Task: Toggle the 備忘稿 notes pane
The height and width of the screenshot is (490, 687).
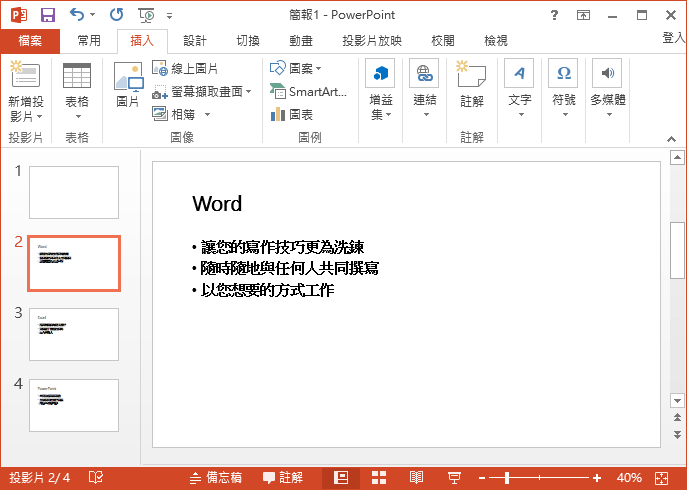Action: [x=215, y=478]
